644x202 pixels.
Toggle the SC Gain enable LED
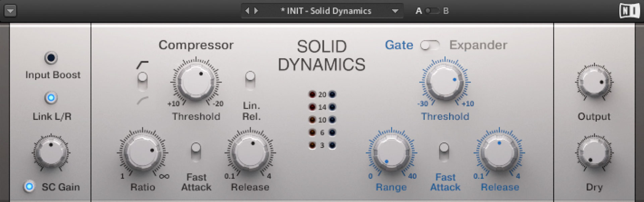click(x=29, y=186)
